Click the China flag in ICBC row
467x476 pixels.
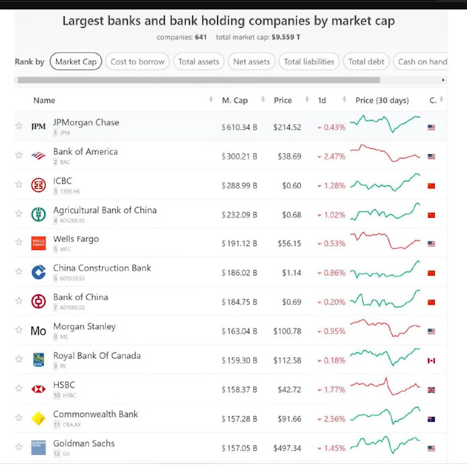point(431,186)
